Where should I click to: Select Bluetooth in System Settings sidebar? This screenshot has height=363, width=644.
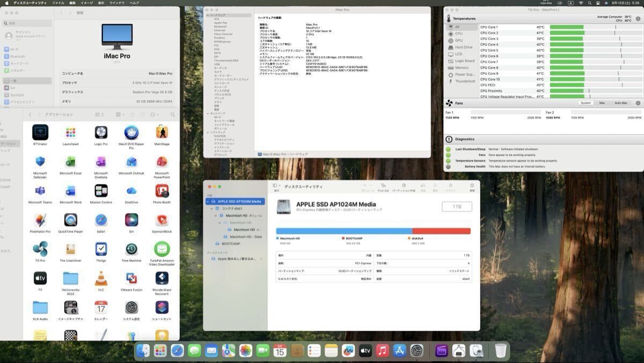tap(27, 56)
